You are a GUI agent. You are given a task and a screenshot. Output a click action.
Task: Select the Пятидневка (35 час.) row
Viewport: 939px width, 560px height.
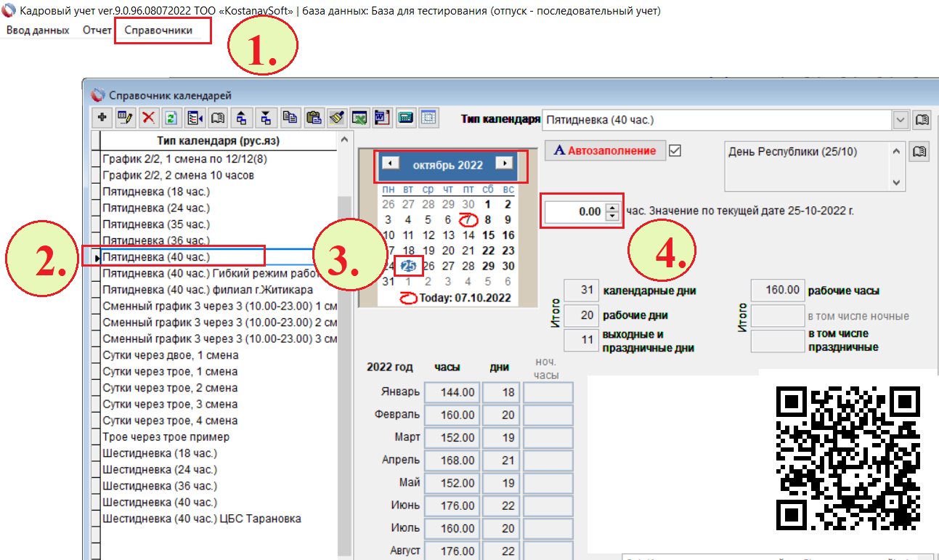point(219,224)
